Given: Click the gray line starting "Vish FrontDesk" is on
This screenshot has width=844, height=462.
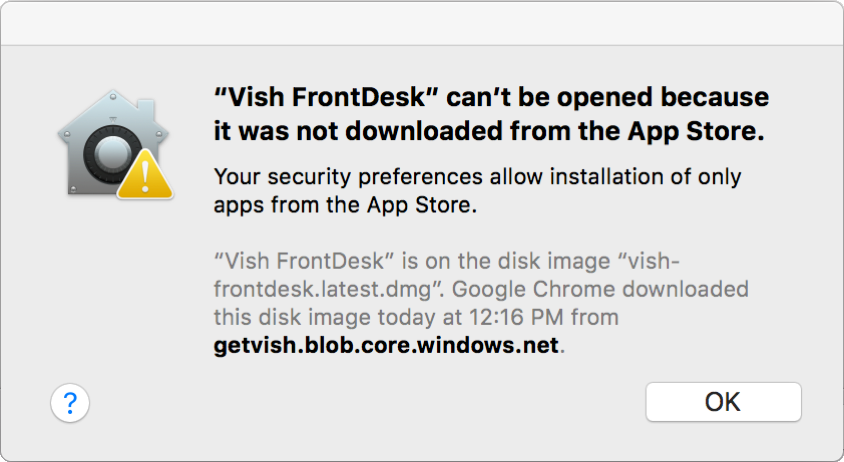Looking at the screenshot, I should [x=400, y=262].
